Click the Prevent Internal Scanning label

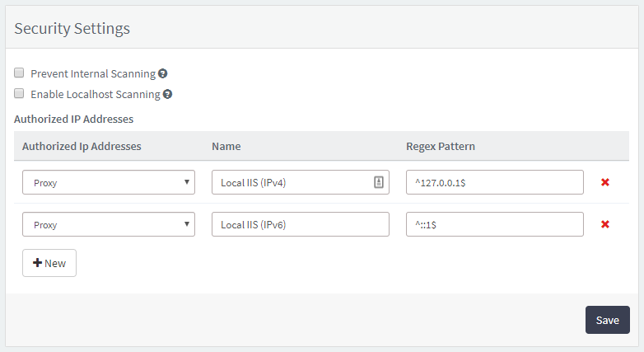[x=93, y=73]
